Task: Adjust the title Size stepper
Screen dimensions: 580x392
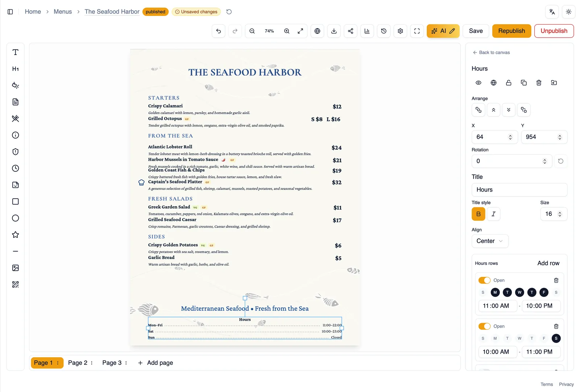Action: (560, 214)
